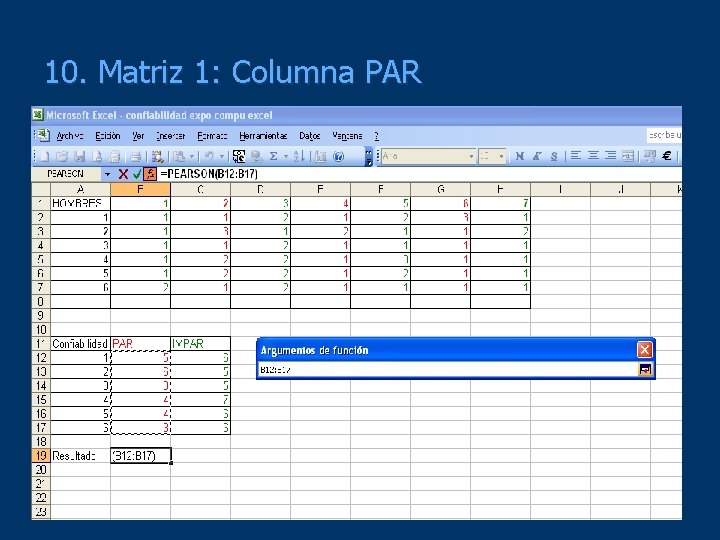Open the Paste options dropdown arrow
The height and width of the screenshot is (540, 720).
192,157
